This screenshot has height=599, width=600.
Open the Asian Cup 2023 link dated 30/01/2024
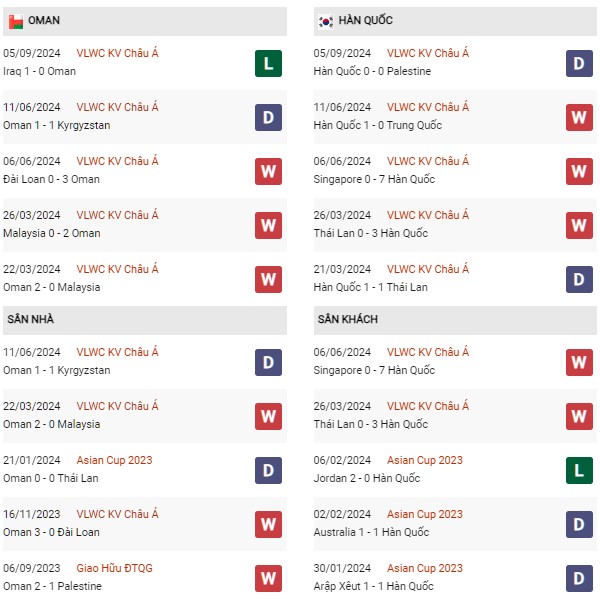[425, 568]
